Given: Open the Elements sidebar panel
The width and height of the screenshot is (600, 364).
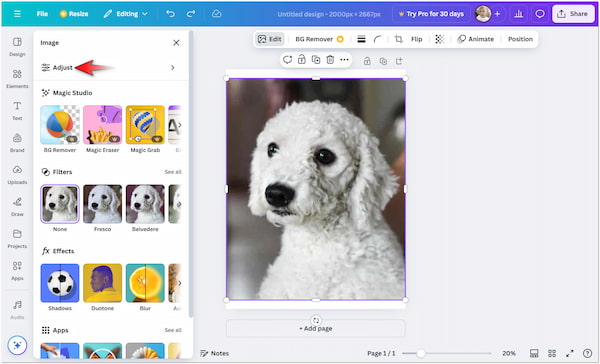Looking at the screenshot, I should [17, 78].
